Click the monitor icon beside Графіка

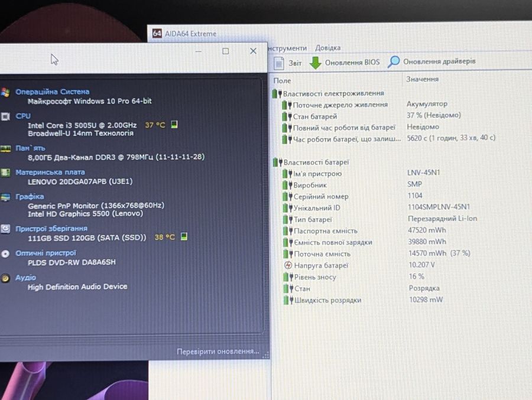(x=5, y=197)
